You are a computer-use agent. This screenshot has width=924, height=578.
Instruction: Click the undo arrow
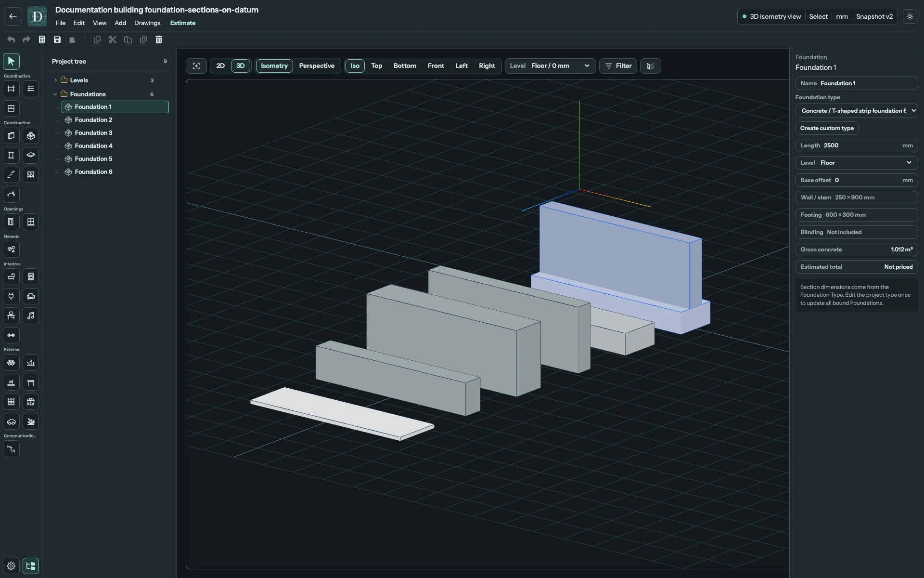coord(11,39)
